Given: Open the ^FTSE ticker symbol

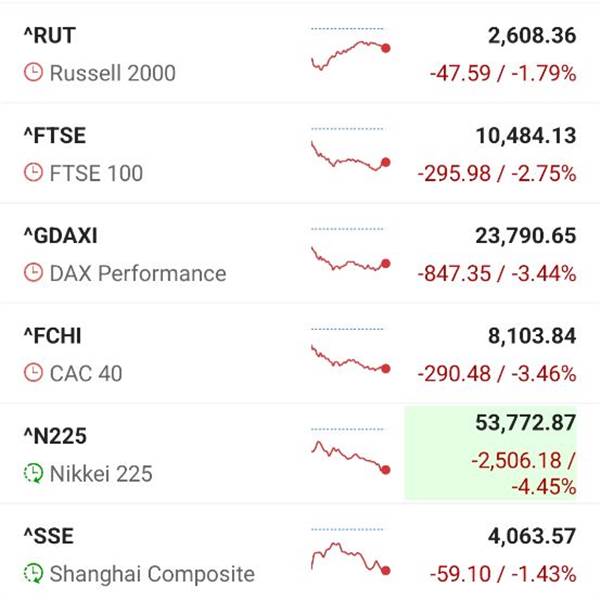Looking at the screenshot, I should pos(54,136).
